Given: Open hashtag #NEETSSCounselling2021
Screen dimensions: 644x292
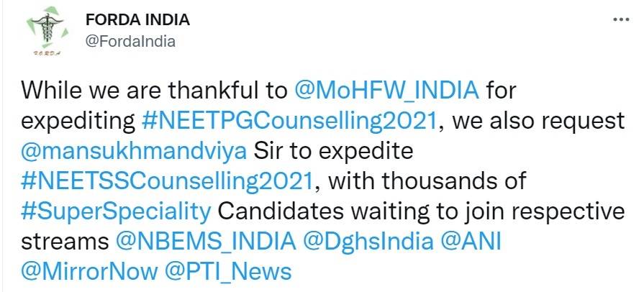Looking at the screenshot, I should (x=166, y=181).
